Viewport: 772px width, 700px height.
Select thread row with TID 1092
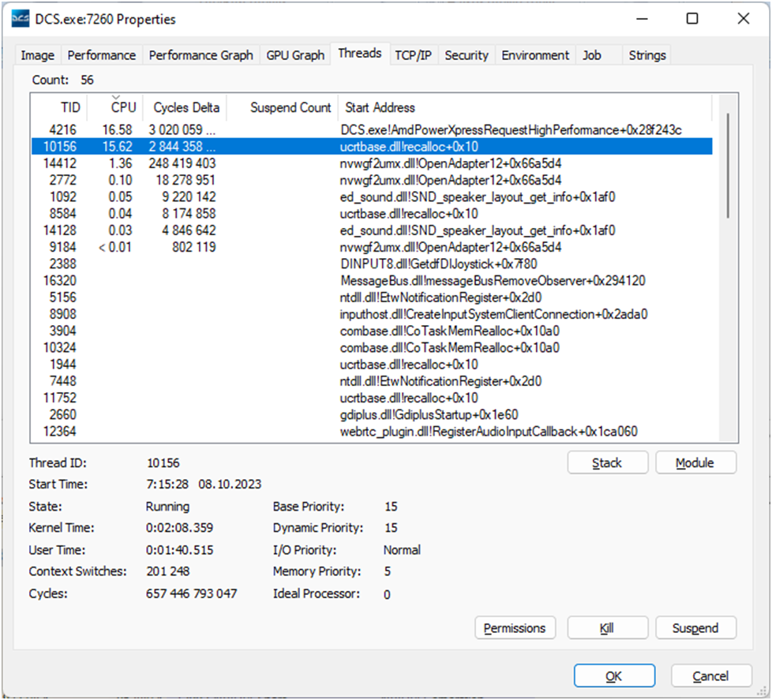pyautogui.click(x=372, y=197)
